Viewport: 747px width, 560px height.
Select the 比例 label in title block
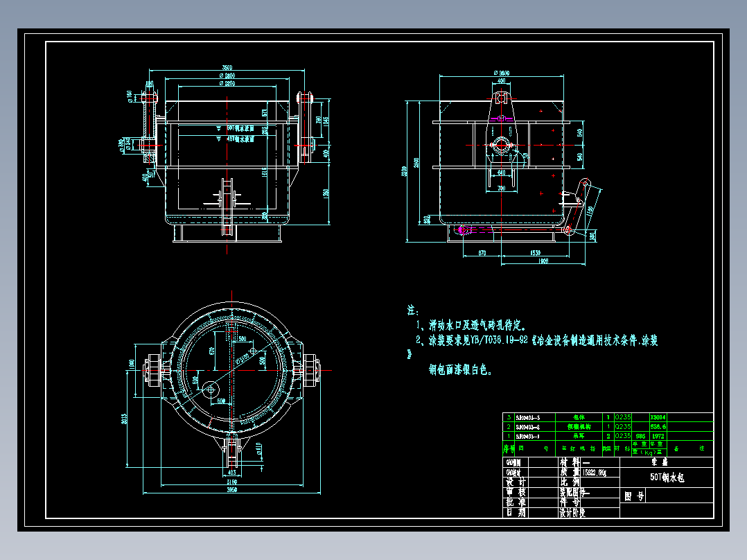[570, 482]
